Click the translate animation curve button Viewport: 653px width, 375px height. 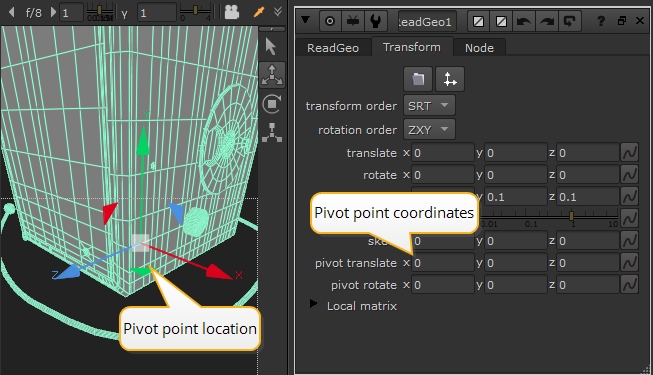point(629,152)
